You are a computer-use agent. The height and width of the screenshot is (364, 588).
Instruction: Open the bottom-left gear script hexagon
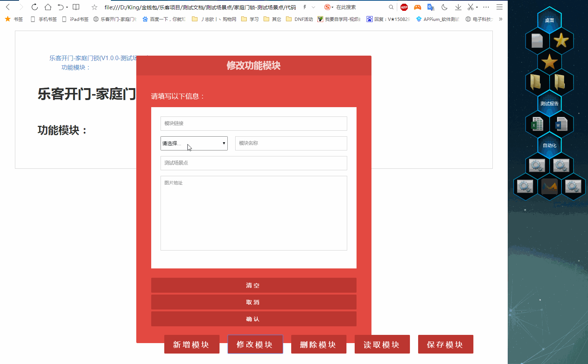(525, 186)
